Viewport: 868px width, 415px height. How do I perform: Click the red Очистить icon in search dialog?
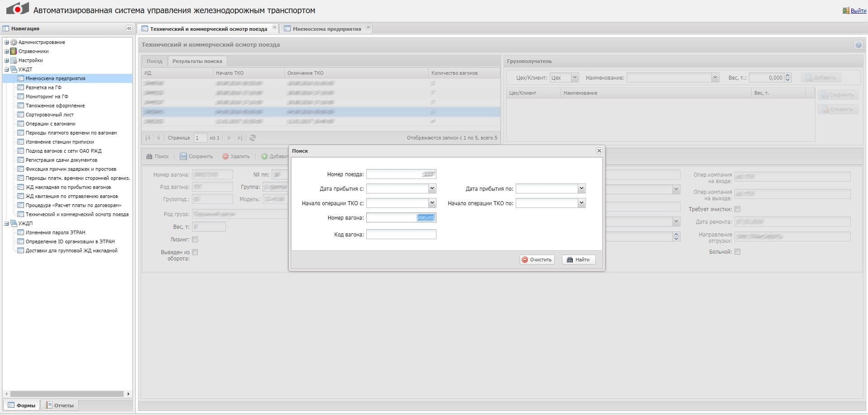click(x=525, y=260)
